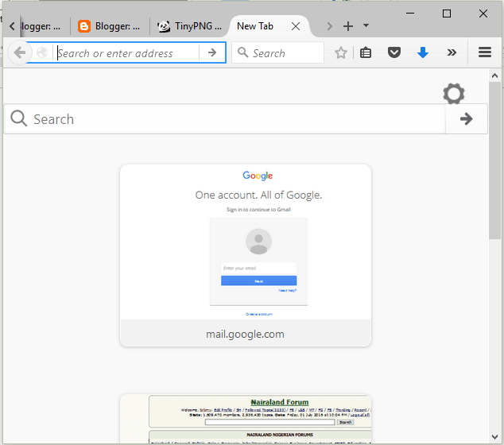Submit new tab page search arrow

466,119
